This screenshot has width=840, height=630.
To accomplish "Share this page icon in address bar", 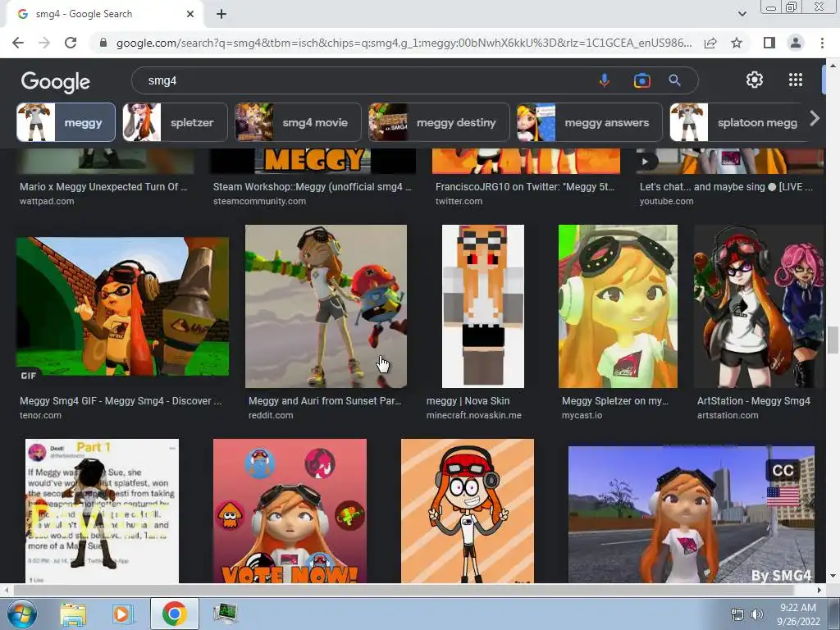I will click(710, 43).
